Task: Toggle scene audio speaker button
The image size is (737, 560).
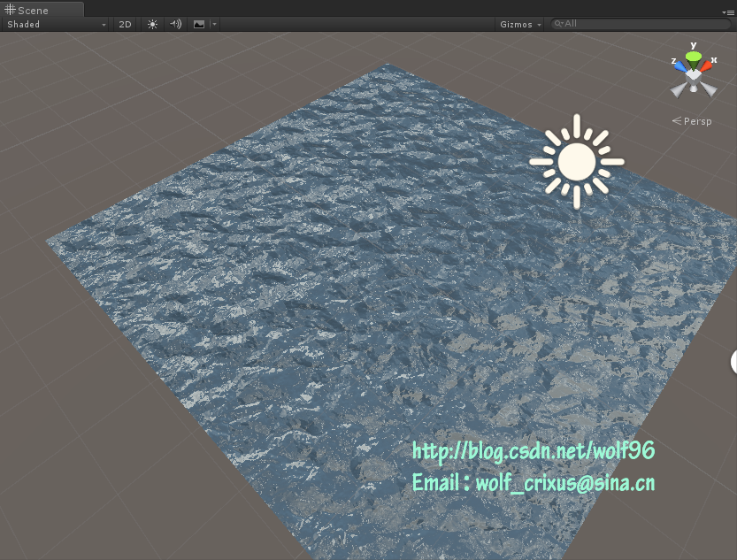Action: pos(175,24)
